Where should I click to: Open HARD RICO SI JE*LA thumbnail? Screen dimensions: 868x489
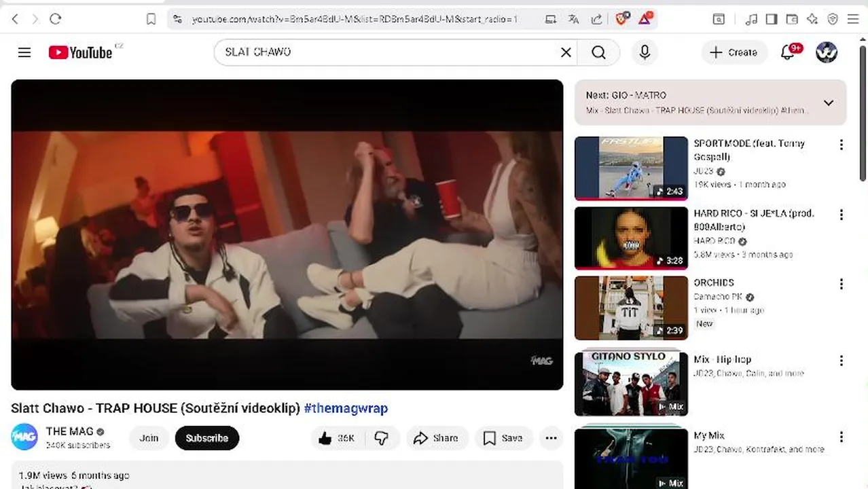(x=631, y=238)
